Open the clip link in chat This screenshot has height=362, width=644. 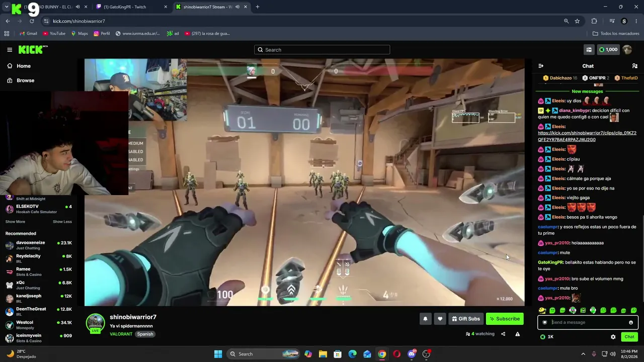pyautogui.click(x=587, y=136)
